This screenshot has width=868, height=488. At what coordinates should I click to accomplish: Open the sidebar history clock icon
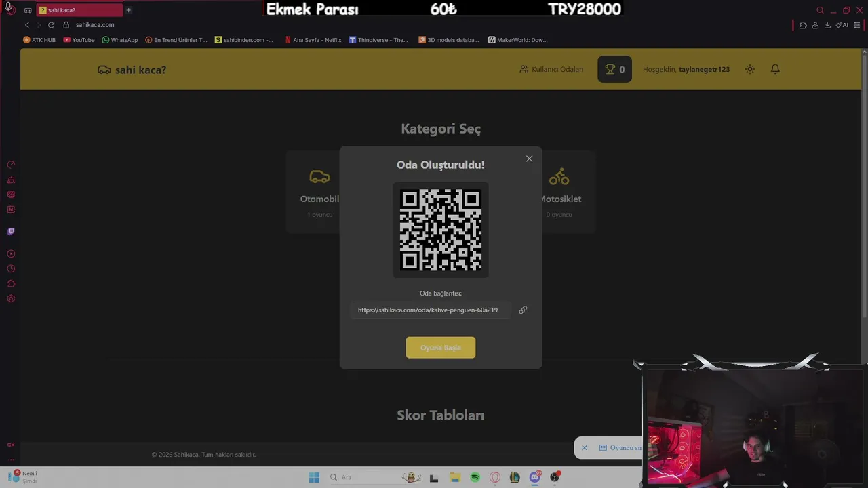11,268
